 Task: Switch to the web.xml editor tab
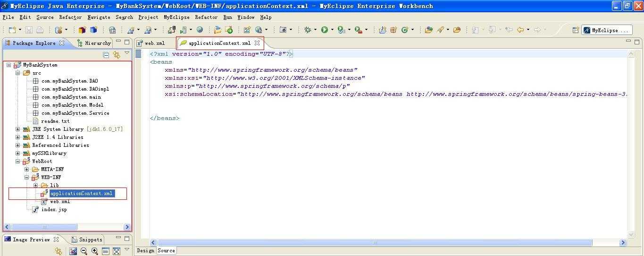pos(151,43)
